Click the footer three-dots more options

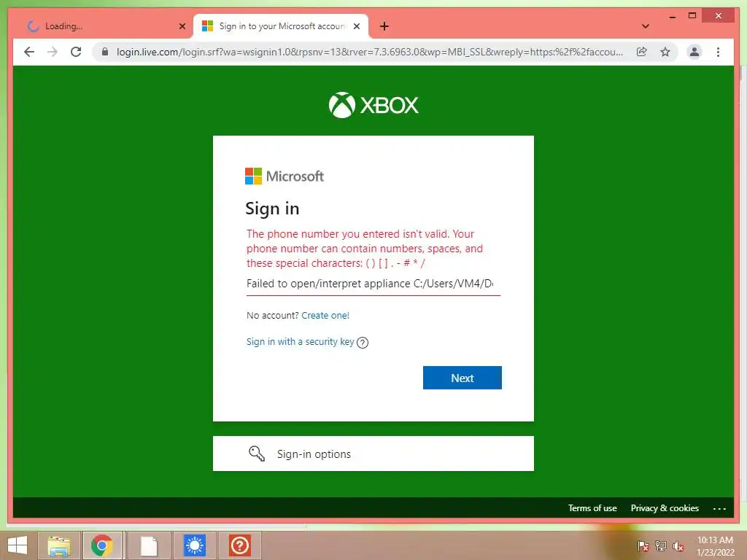point(719,508)
